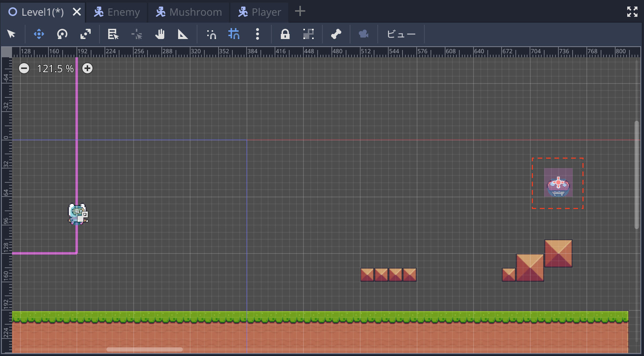Click the camera override preview icon

364,34
